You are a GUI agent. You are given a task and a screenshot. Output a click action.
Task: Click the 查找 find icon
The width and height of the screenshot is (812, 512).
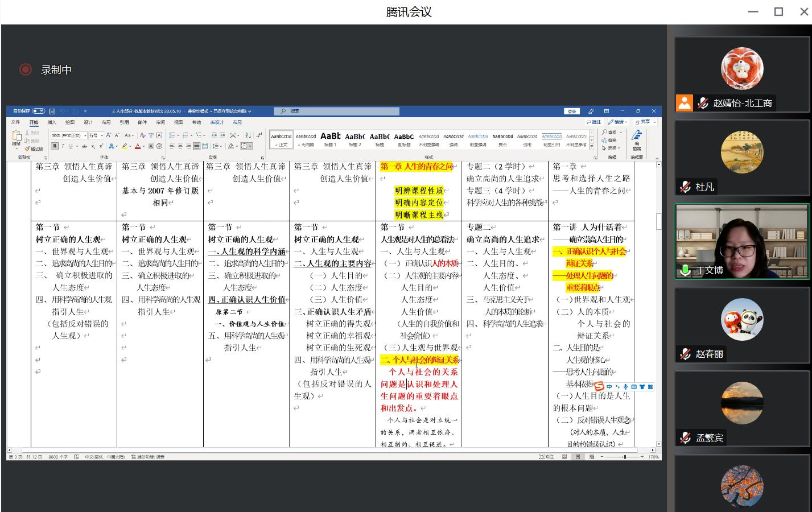click(609, 132)
